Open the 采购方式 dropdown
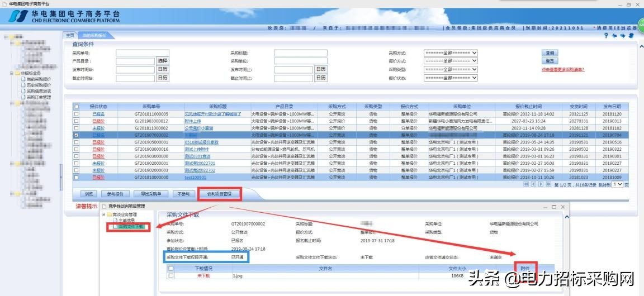This screenshot has width=644, height=296. pos(451,53)
